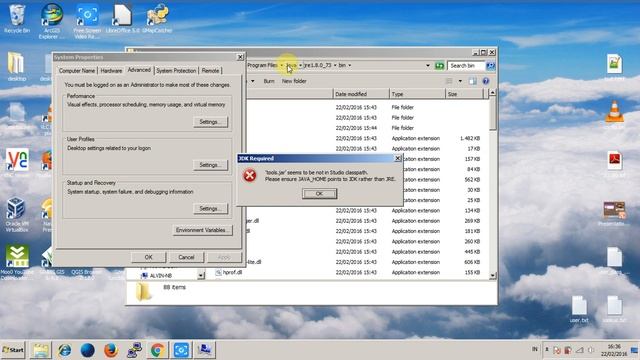Screen dimensions: 640x360
Task: Click the jre1.8.0_73 breadcrumb segment
Action: click(318, 65)
